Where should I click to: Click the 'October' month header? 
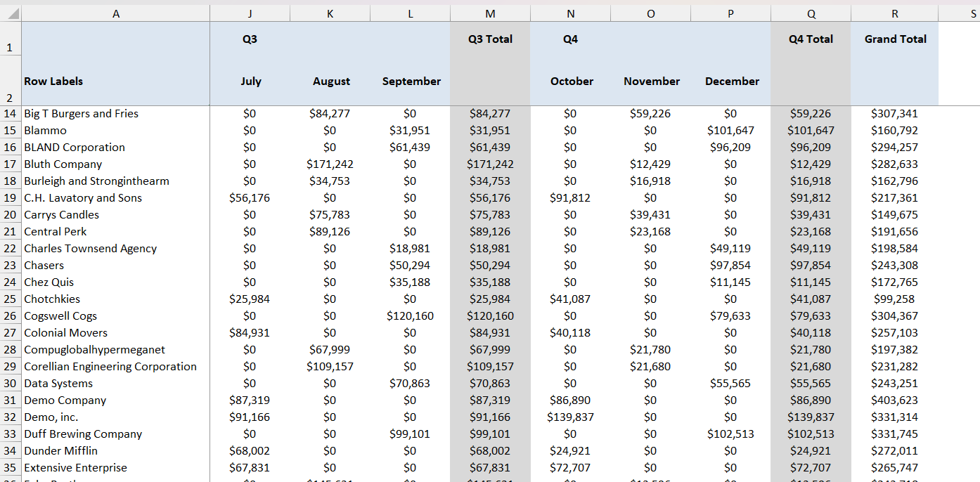click(572, 82)
